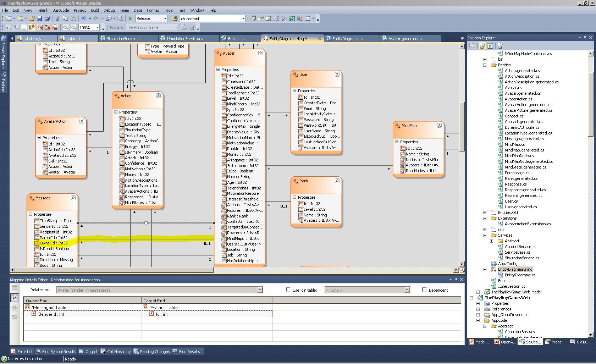Click the Undo arrow icon
The width and height of the screenshot is (596, 364).
[83, 18]
